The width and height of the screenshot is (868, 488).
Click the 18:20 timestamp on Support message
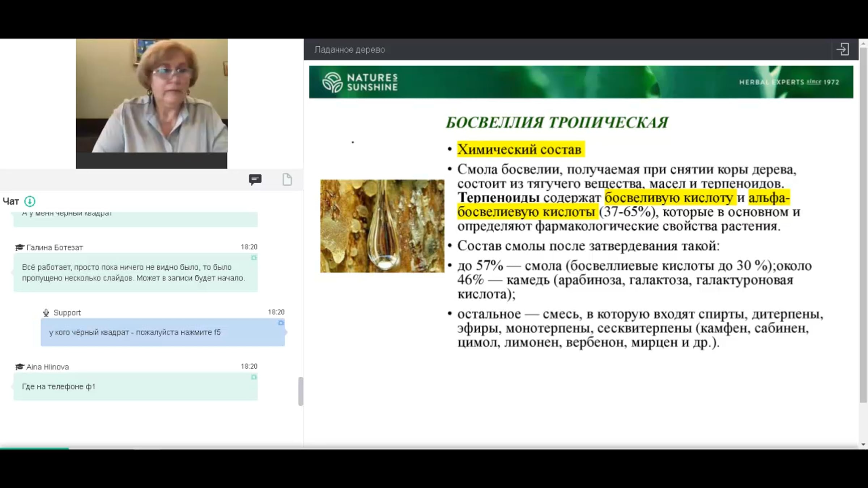pyautogui.click(x=276, y=312)
